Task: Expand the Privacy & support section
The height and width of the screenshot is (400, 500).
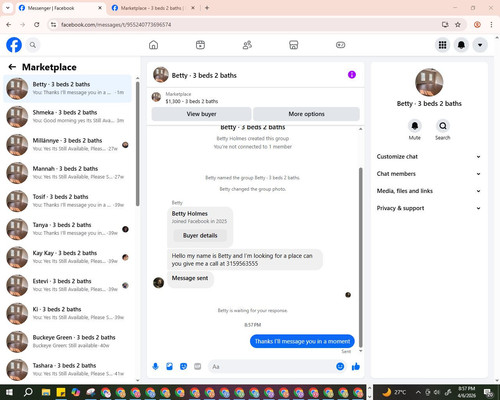Action: tap(429, 208)
